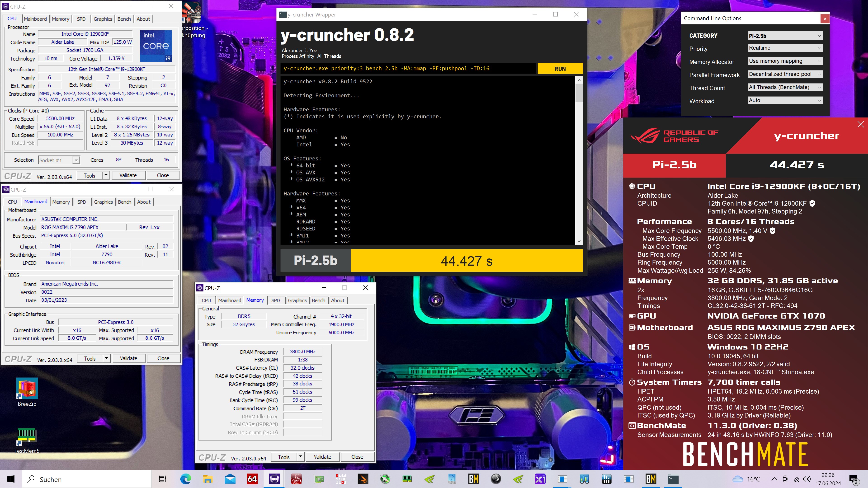Open the blue bar-chart taskbar icon
The height and width of the screenshot is (488, 868).
(606, 479)
